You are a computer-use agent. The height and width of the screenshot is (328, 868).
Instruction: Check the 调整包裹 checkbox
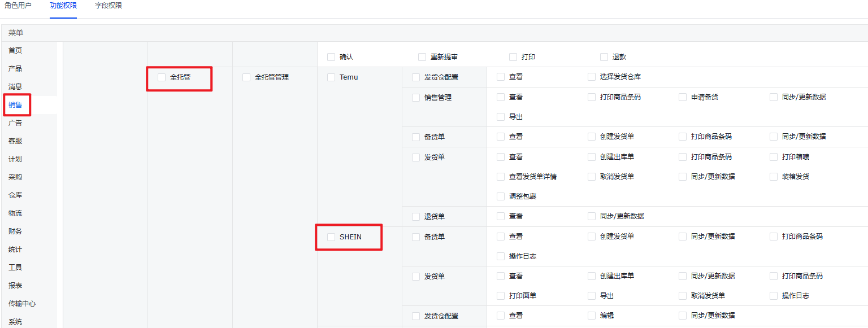click(501, 196)
